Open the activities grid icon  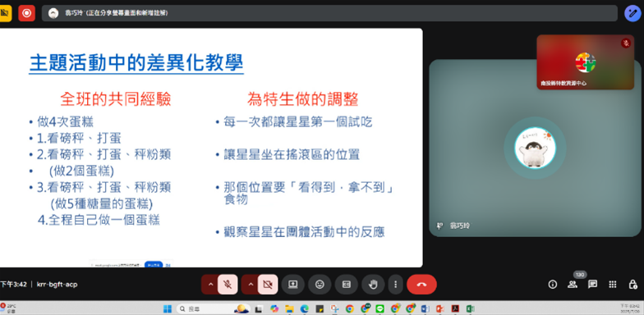click(x=613, y=284)
